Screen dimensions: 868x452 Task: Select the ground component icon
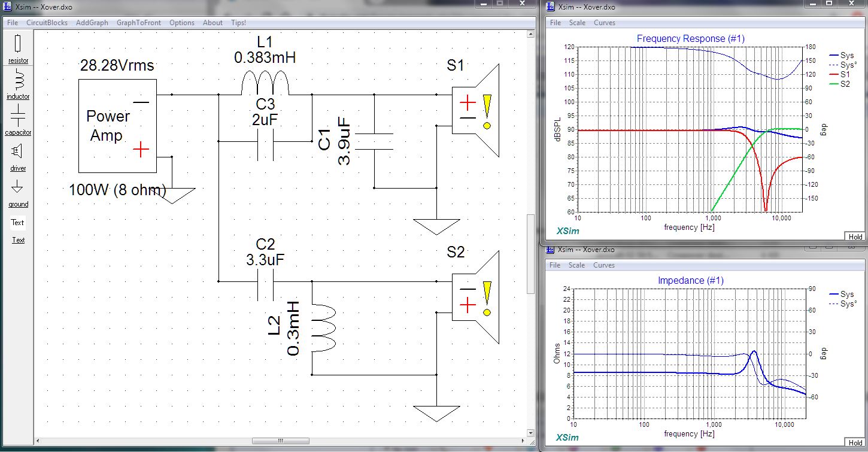tap(18, 187)
